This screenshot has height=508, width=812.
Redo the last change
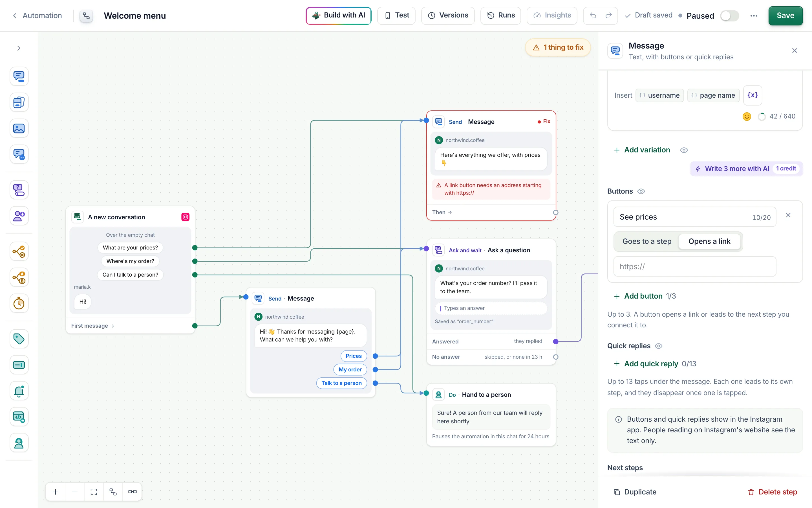[x=609, y=16]
